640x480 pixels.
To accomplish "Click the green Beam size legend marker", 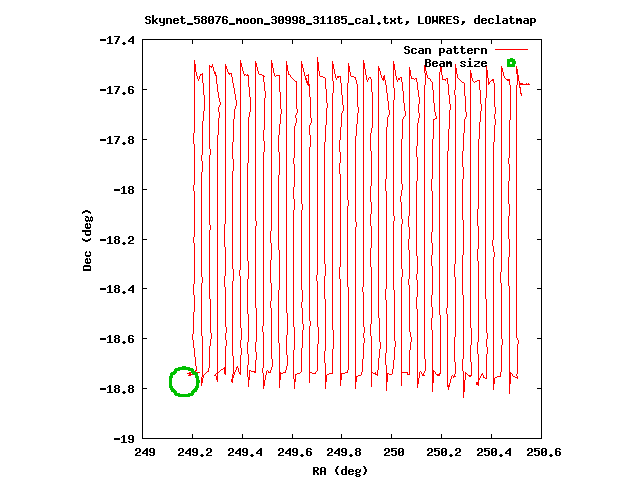I will [511, 63].
